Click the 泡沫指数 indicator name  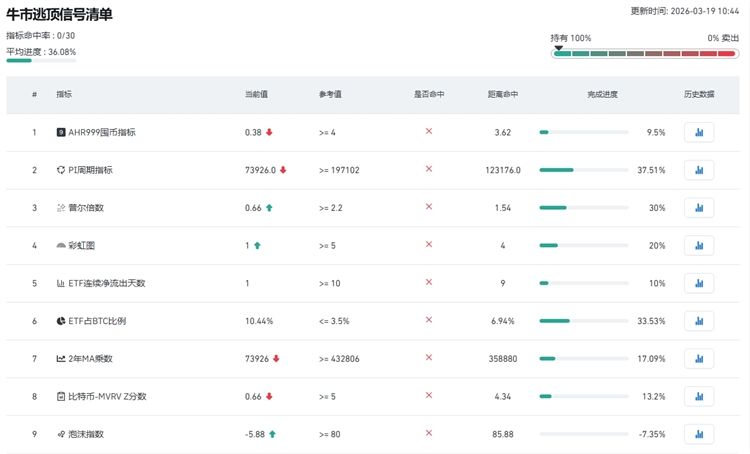[x=85, y=434]
